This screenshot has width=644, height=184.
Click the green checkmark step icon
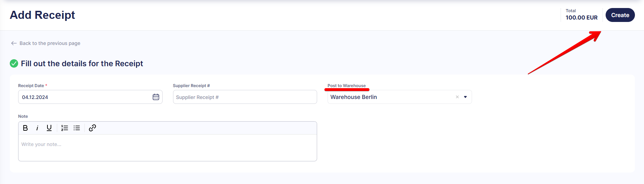[14, 63]
